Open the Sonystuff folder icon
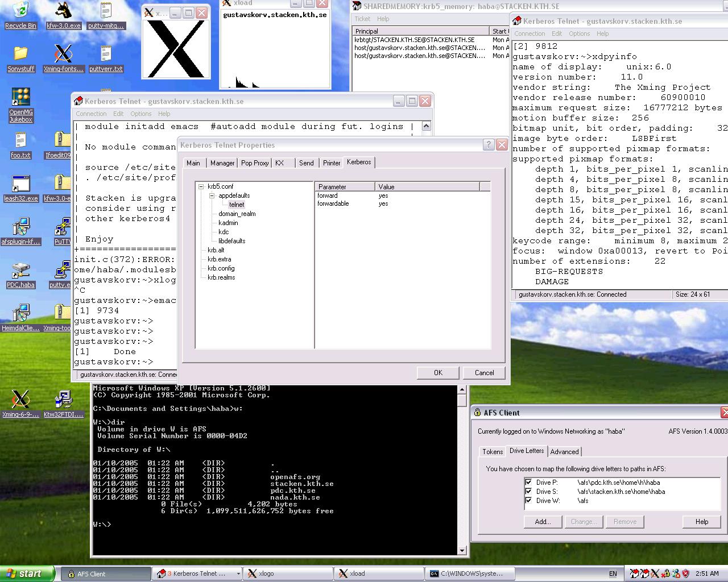This screenshot has width=728, height=582. tap(20, 59)
